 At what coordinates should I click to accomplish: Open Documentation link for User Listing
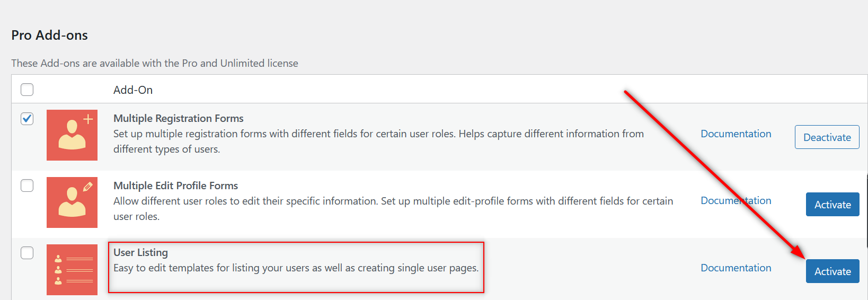(736, 268)
